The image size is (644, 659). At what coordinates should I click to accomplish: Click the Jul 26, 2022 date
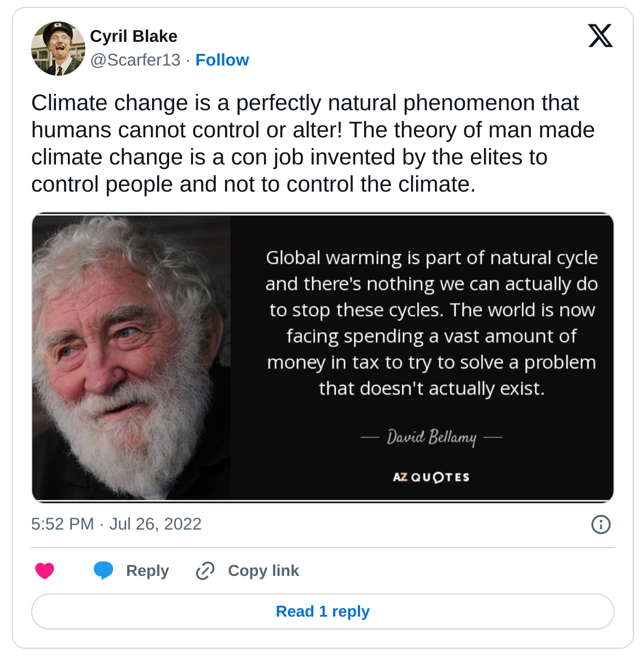click(x=155, y=524)
